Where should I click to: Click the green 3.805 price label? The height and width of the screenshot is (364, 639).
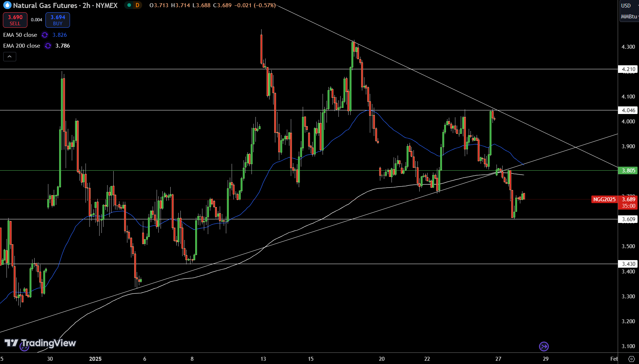point(628,171)
